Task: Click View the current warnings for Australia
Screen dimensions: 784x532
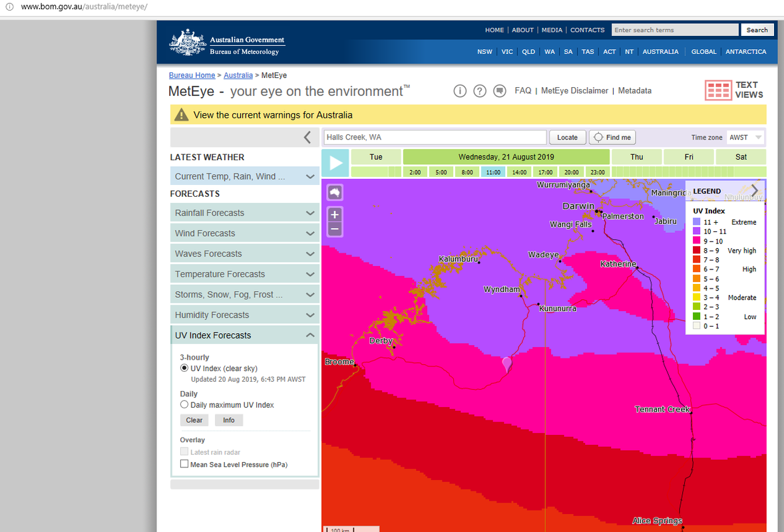Action: pyautogui.click(x=273, y=115)
